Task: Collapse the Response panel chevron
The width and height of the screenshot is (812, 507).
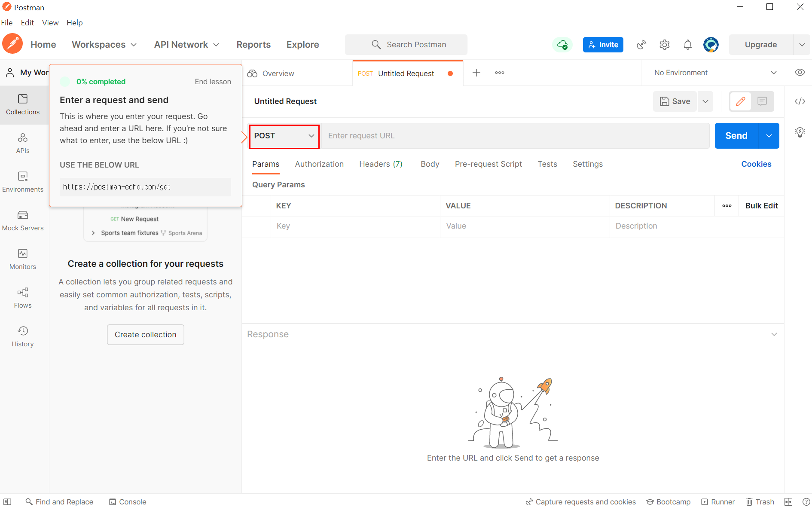Action: coord(774,334)
